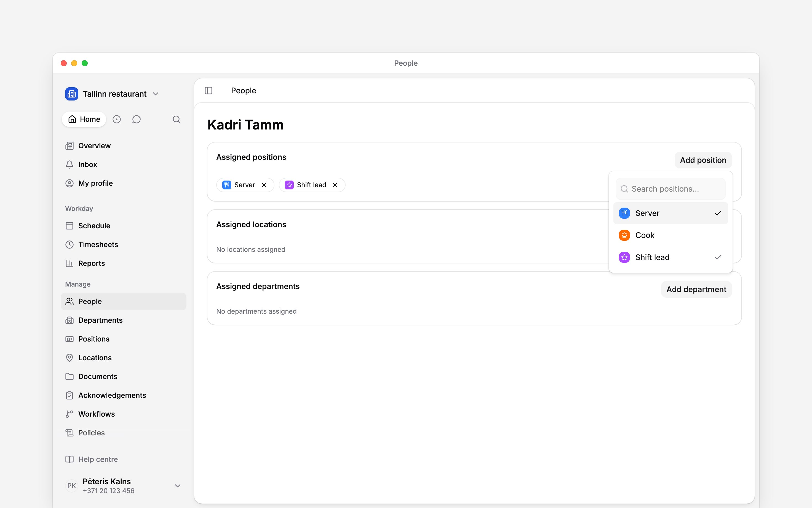Open the Inbox sidebar item
812x508 pixels.
tap(123, 165)
